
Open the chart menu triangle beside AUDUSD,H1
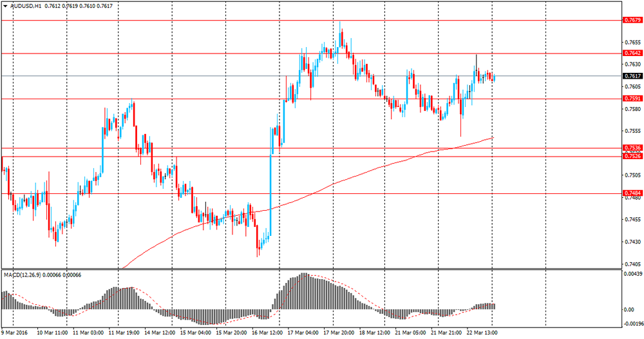[x=5, y=6]
